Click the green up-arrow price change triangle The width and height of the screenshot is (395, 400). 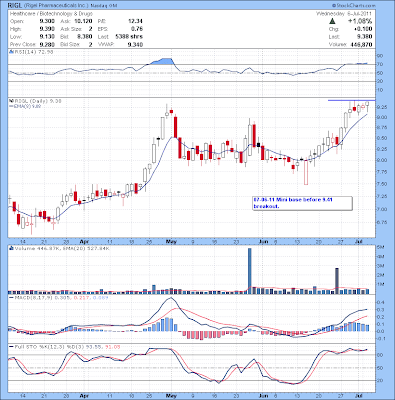[332, 21]
